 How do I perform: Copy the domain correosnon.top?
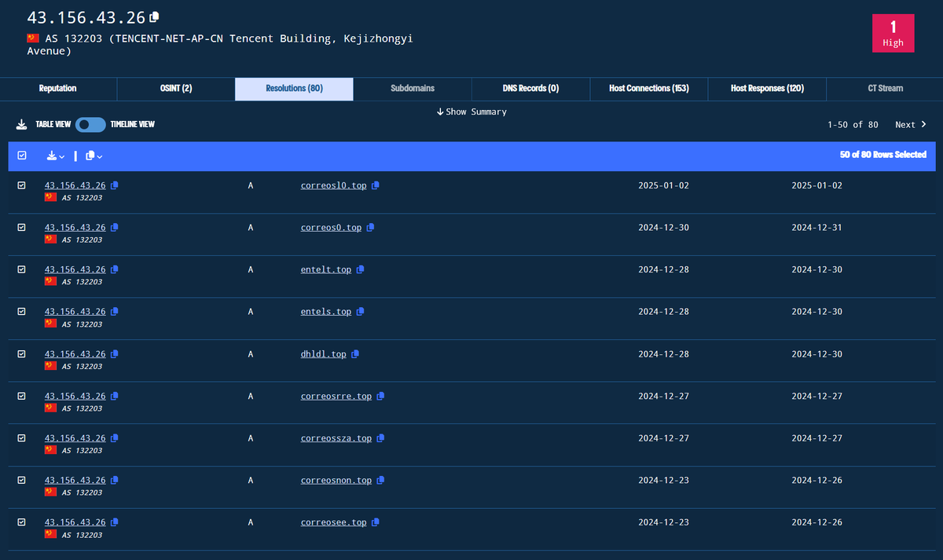pyautogui.click(x=380, y=480)
